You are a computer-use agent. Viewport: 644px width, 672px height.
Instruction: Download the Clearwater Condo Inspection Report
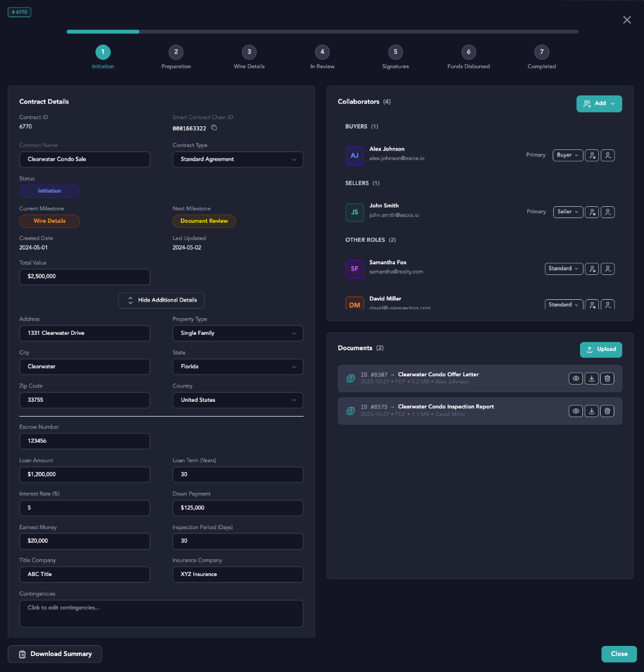click(x=591, y=411)
